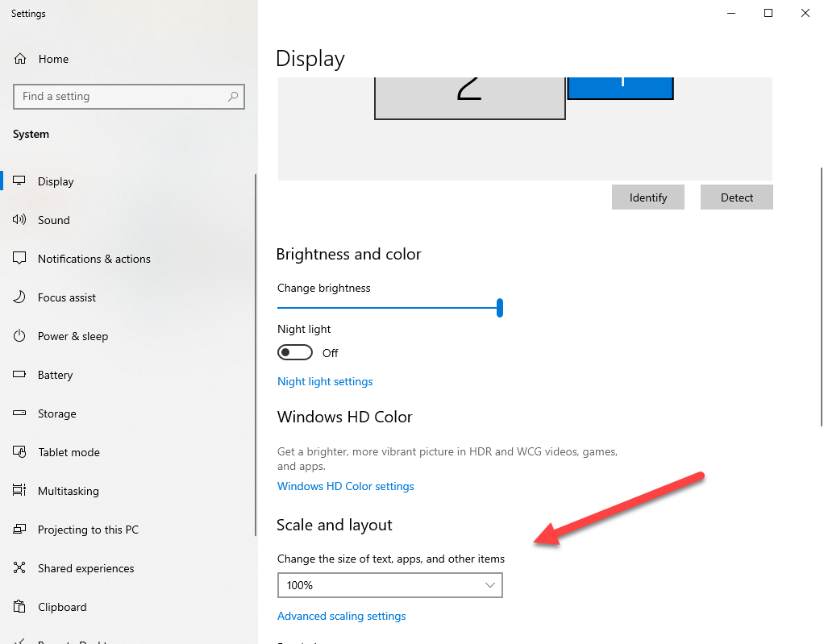Open the scaling percentage dropdown
This screenshot has width=824, height=644.
click(390, 585)
